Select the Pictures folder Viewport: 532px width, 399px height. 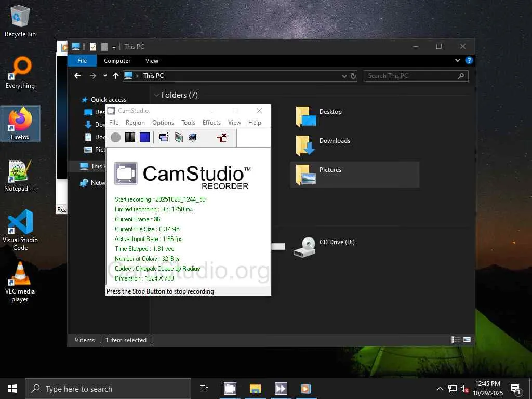(354, 175)
